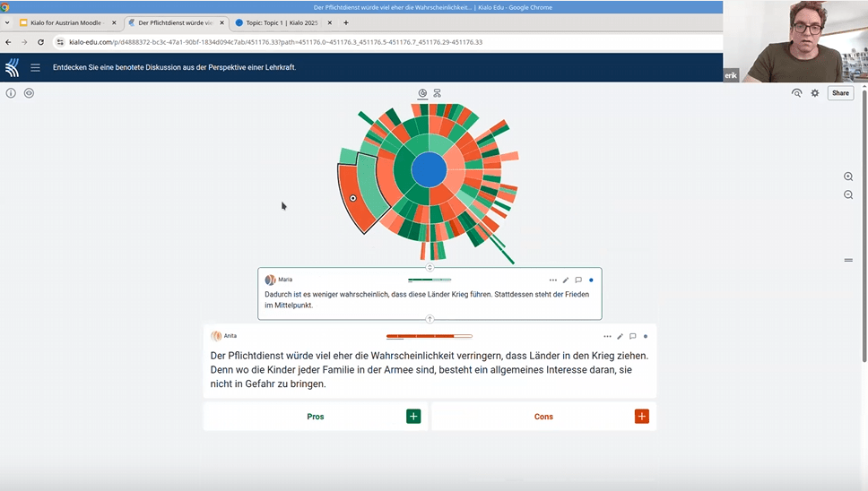Open more options on Anita's claim

[607, 337]
